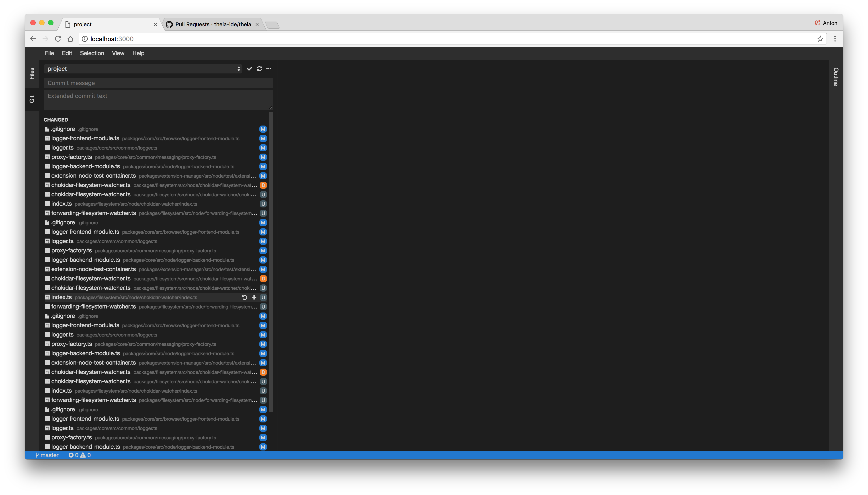Stage index.ts using the plus icon

(x=254, y=297)
